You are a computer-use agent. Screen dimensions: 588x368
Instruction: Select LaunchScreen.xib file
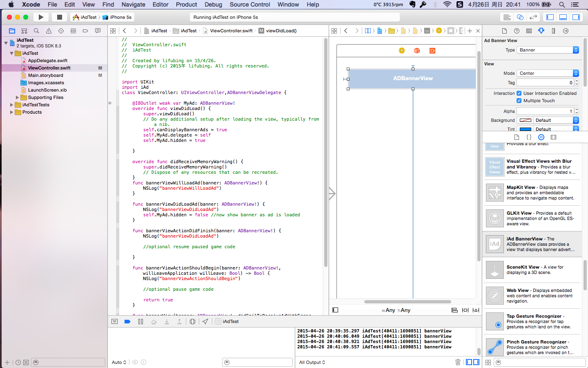click(47, 90)
